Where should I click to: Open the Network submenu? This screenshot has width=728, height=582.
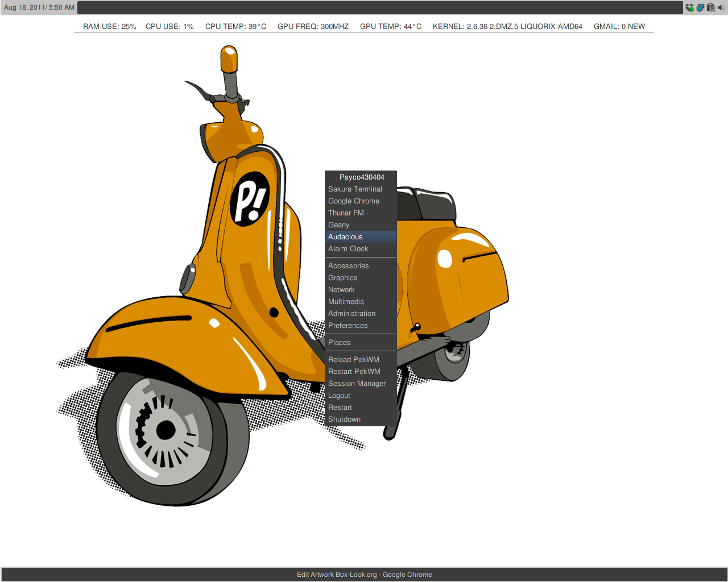point(361,290)
